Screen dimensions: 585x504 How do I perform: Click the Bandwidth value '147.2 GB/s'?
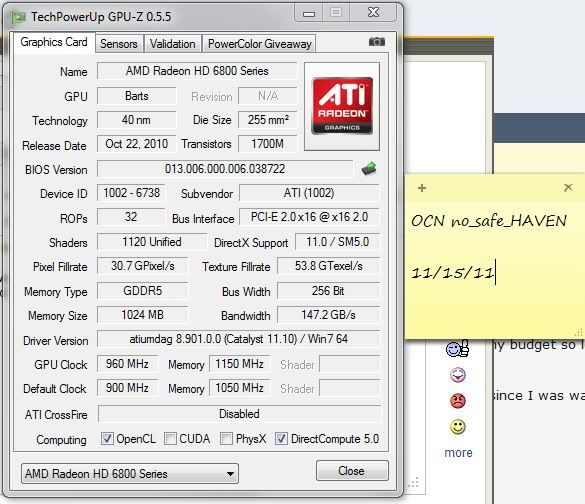pyautogui.click(x=329, y=315)
